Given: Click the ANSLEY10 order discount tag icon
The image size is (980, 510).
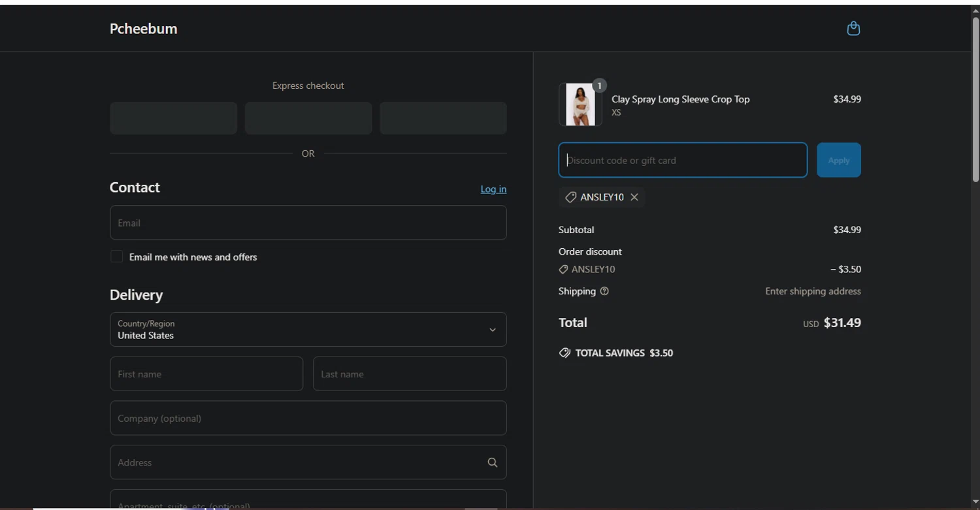Looking at the screenshot, I should coord(563,269).
